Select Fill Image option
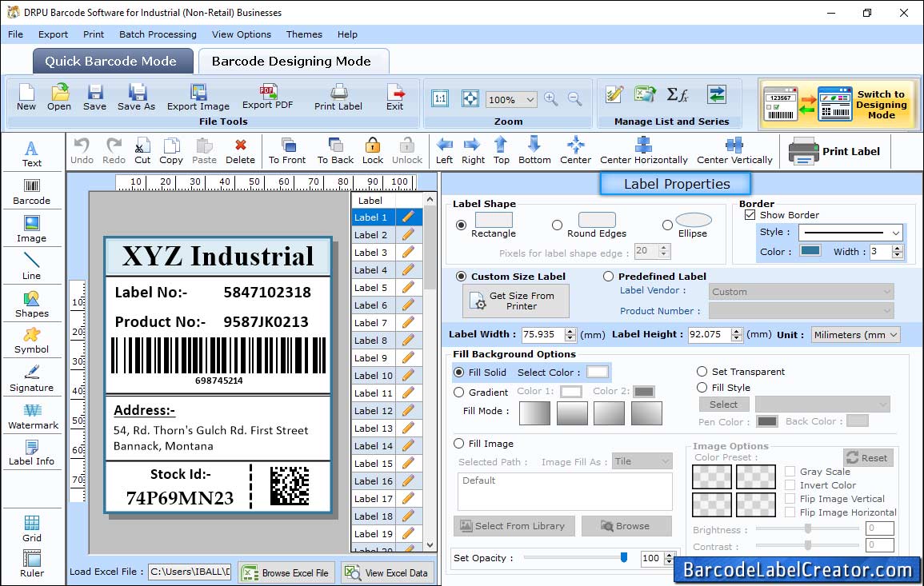 pos(459,444)
